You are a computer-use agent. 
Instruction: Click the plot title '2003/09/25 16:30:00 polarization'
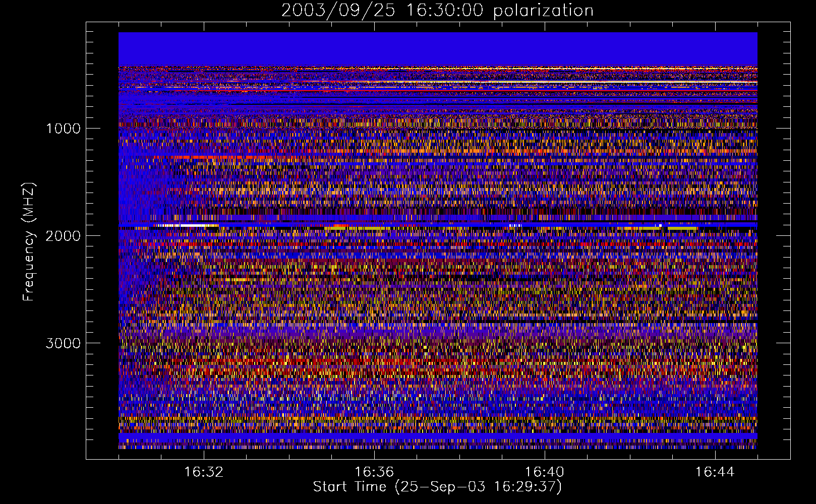pyautogui.click(x=437, y=10)
